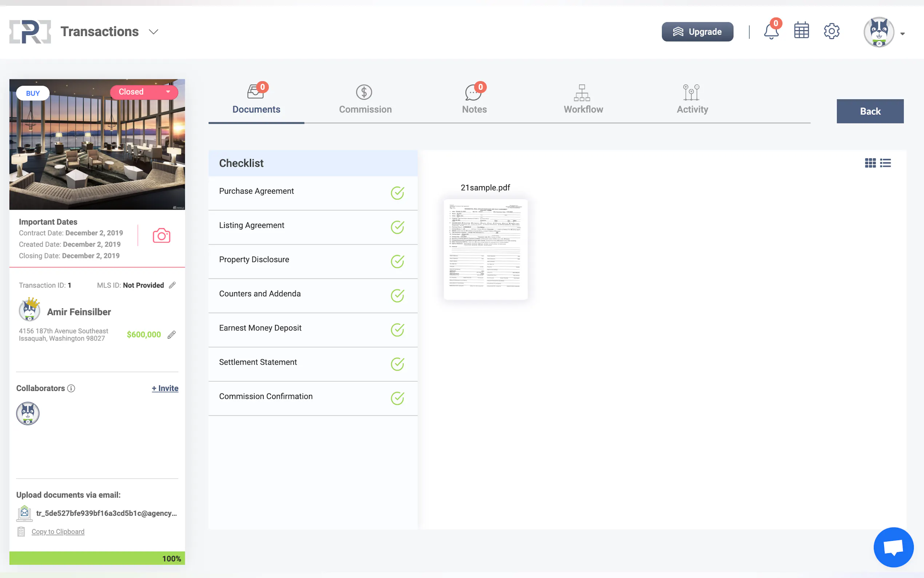Open the 21sample.pdf thumbnail
924x578 pixels.
(x=485, y=249)
